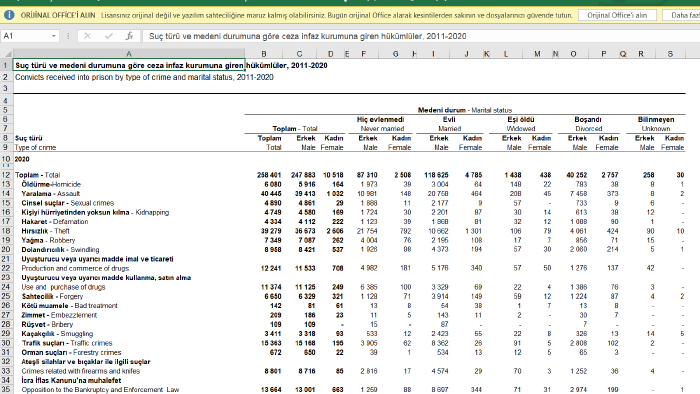Click the 'Sahtecilik - Forgery' cell
The width and height of the screenshot is (700, 394).
tap(52, 296)
